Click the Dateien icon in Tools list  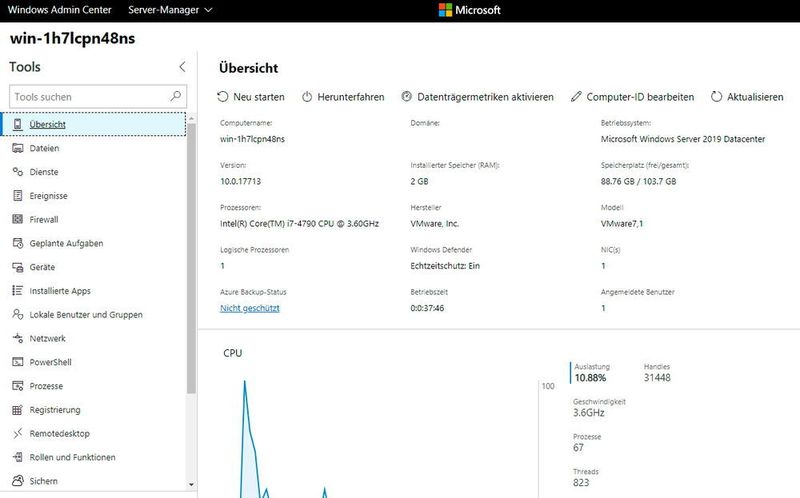(18, 148)
